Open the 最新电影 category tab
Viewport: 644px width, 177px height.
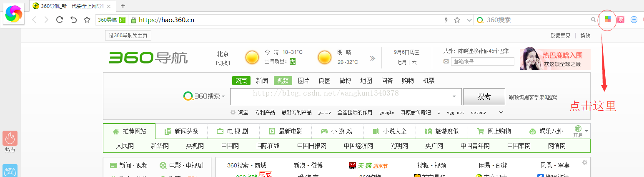coord(285,131)
